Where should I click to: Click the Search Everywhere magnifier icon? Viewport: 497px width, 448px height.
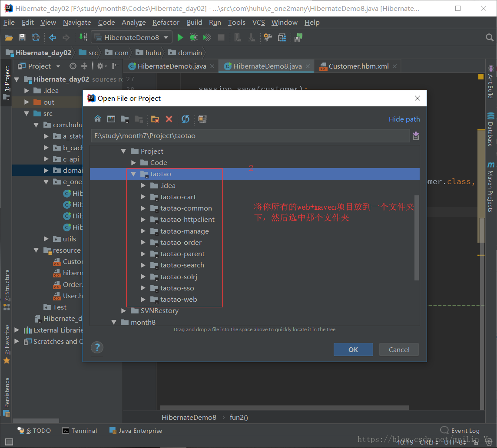pyautogui.click(x=489, y=37)
